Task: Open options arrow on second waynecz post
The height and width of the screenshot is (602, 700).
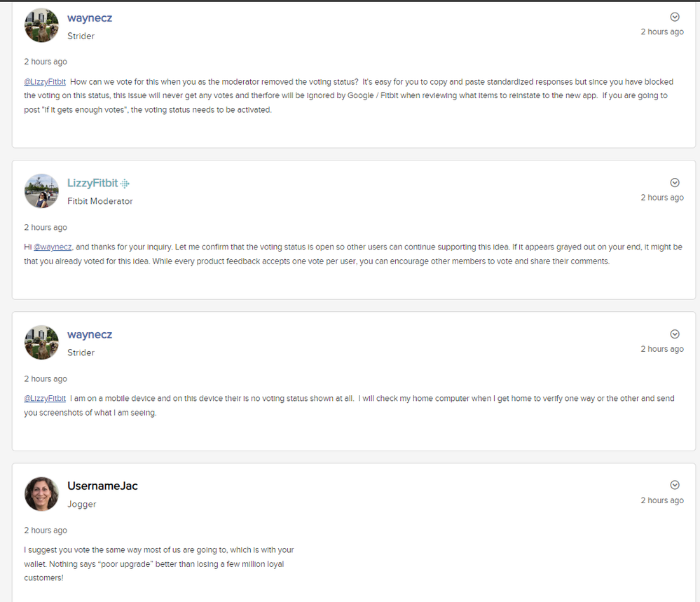Action: pyautogui.click(x=675, y=334)
